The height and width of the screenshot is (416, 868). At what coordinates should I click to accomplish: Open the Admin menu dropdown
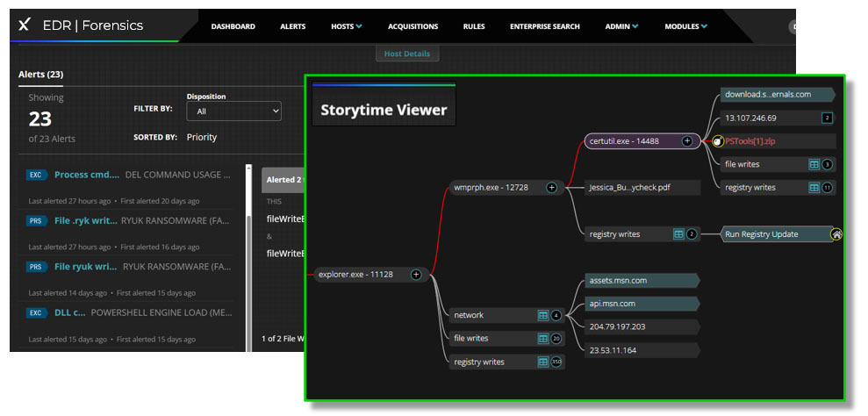621,26
